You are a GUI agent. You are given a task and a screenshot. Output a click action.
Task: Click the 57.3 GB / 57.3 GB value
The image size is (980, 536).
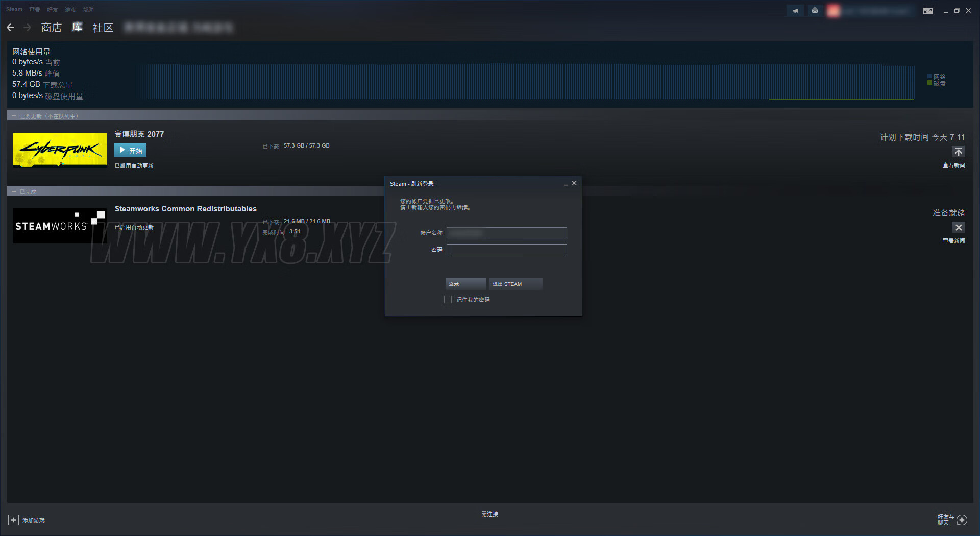coord(307,145)
